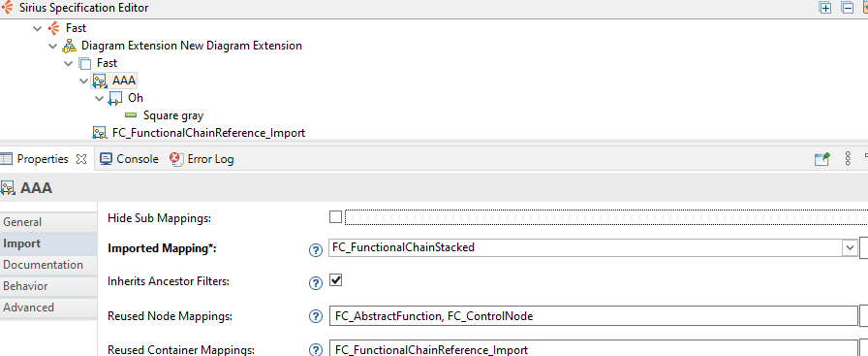Toggle the Hide Sub Mappings checkbox

pyautogui.click(x=335, y=216)
